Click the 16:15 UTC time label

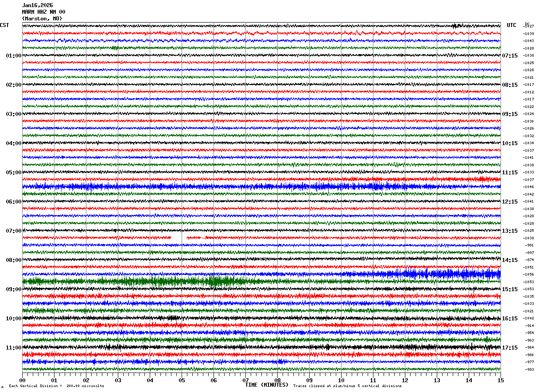point(510,319)
